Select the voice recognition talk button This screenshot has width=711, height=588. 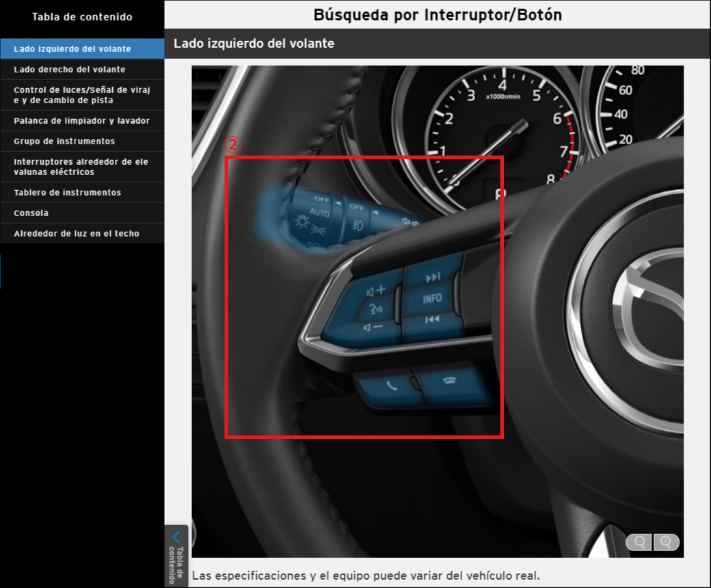[375, 308]
